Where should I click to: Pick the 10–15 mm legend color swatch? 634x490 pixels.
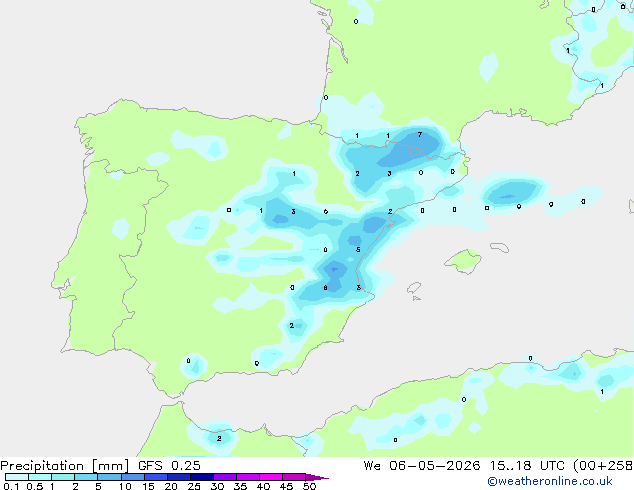[x=132, y=477]
